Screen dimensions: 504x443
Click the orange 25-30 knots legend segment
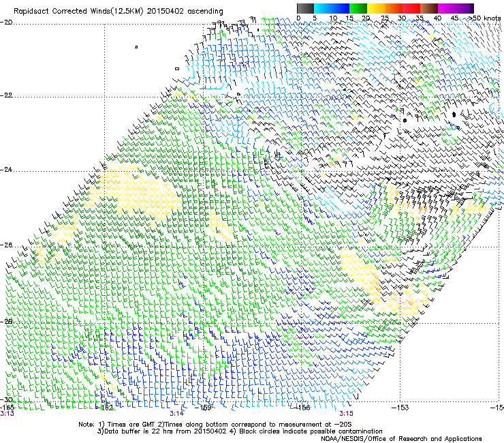[x=394, y=8]
